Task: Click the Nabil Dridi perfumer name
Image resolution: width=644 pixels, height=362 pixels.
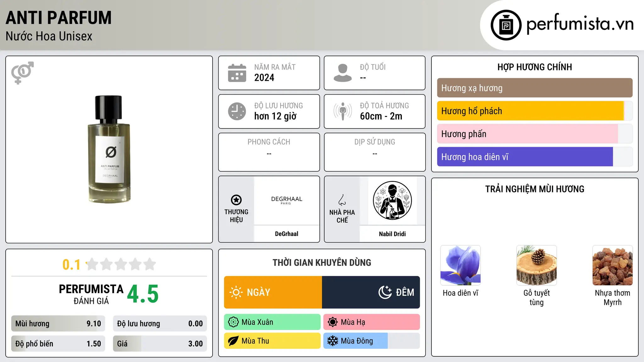Action: (392, 234)
